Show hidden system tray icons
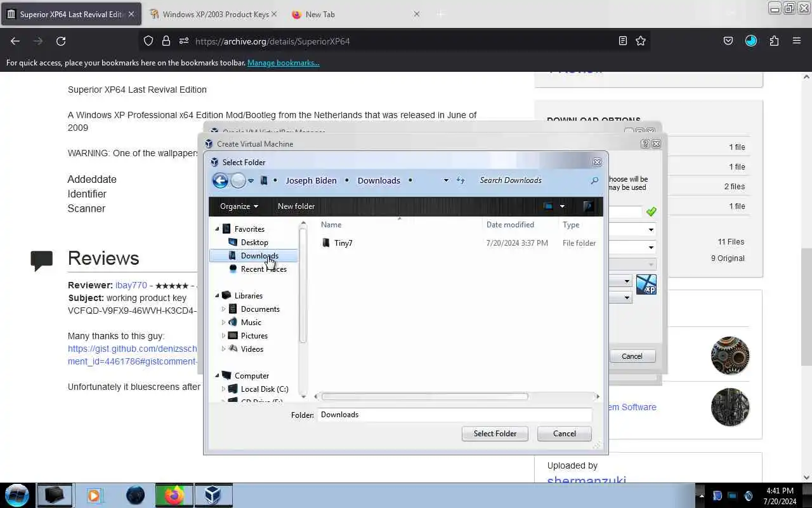Image resolution: width=812 pixels, height=508 pixels. tap(701, 495)
